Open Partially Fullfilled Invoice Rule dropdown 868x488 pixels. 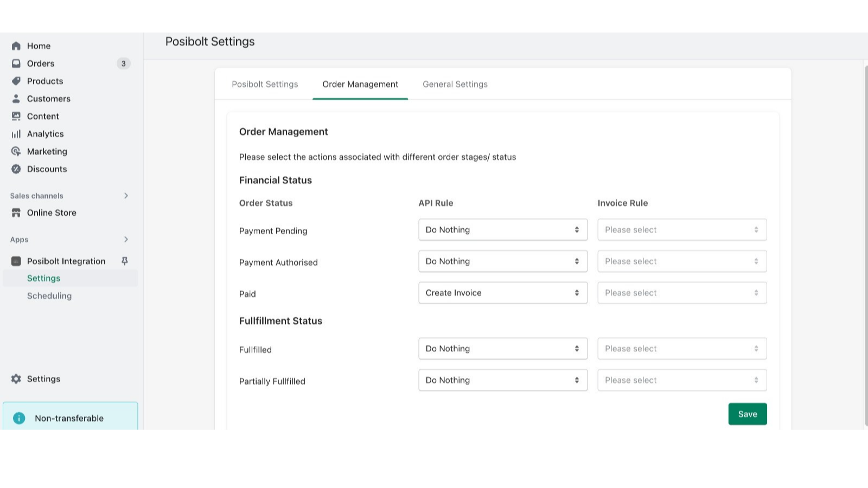[682, 380]
